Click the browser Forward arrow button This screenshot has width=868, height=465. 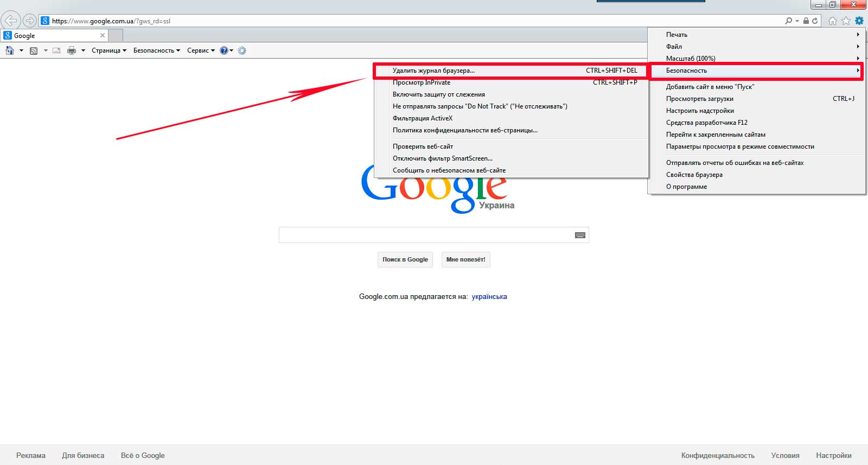coord(29,21)
